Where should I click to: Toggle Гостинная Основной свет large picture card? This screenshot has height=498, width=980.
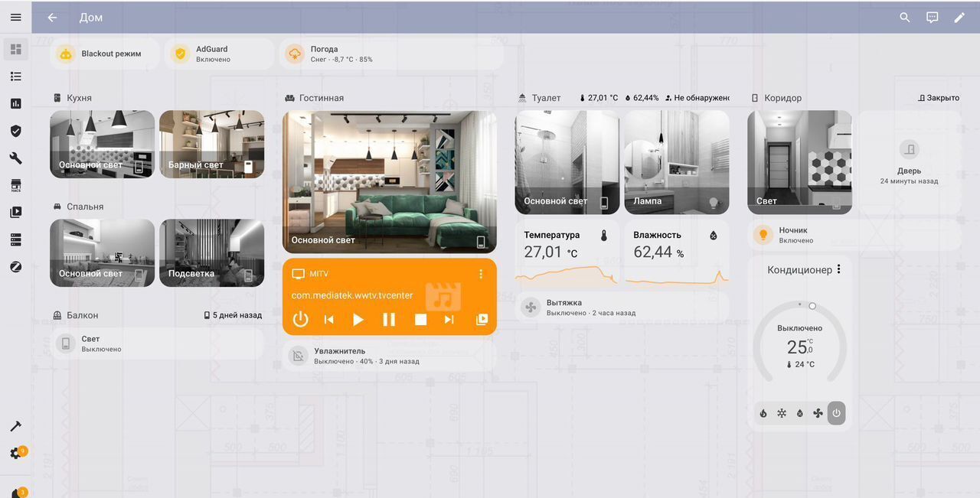coord(390,182)
